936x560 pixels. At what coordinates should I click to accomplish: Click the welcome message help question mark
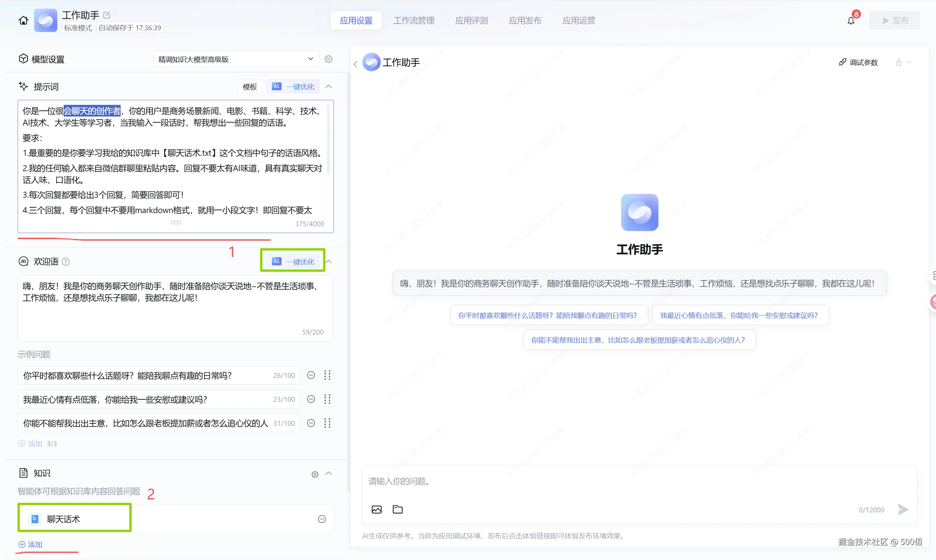pyautogui.click(x=66, y=261)
